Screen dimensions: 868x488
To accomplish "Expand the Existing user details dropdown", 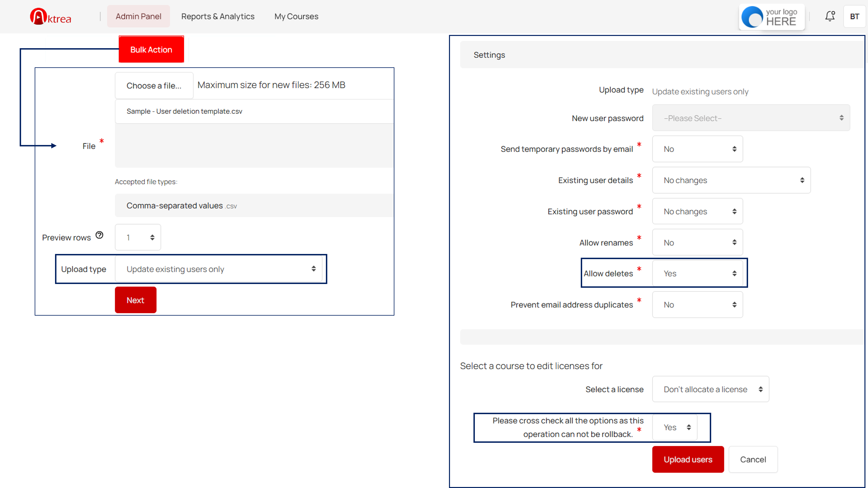I will [x=731, y=181].
